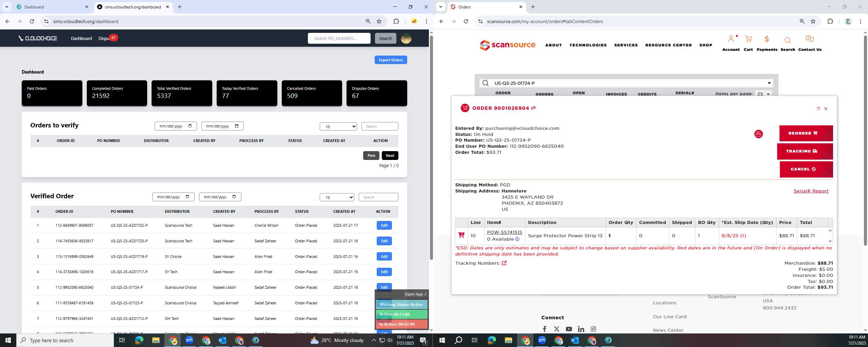Open the Verified Order end date picker

[234, 197]
